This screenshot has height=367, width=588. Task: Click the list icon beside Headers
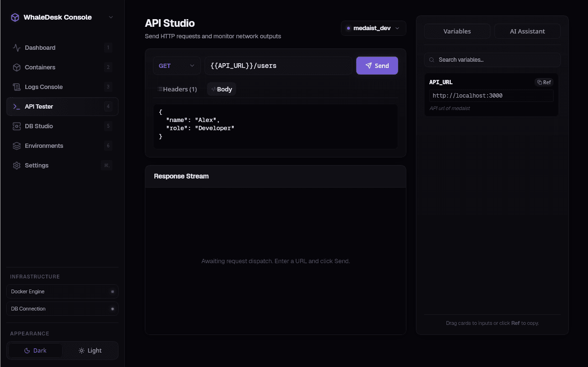160,89
